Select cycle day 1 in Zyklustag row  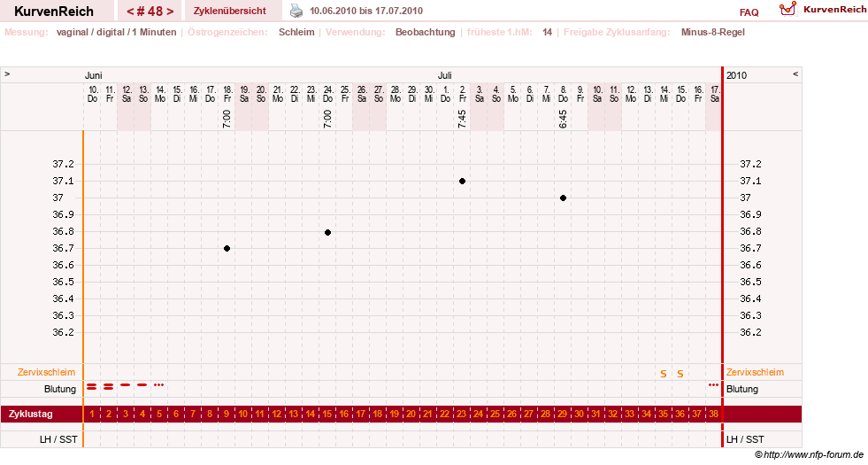92,414
